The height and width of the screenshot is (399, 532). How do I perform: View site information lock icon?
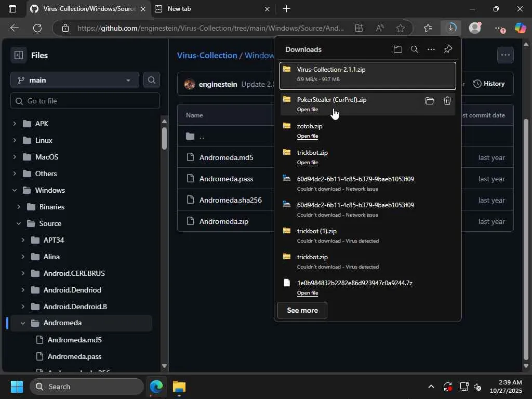(x=65, y=28)
